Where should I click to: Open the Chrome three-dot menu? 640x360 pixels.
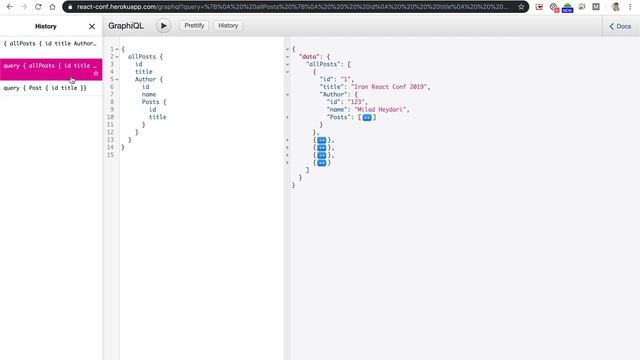coord(630,7)
